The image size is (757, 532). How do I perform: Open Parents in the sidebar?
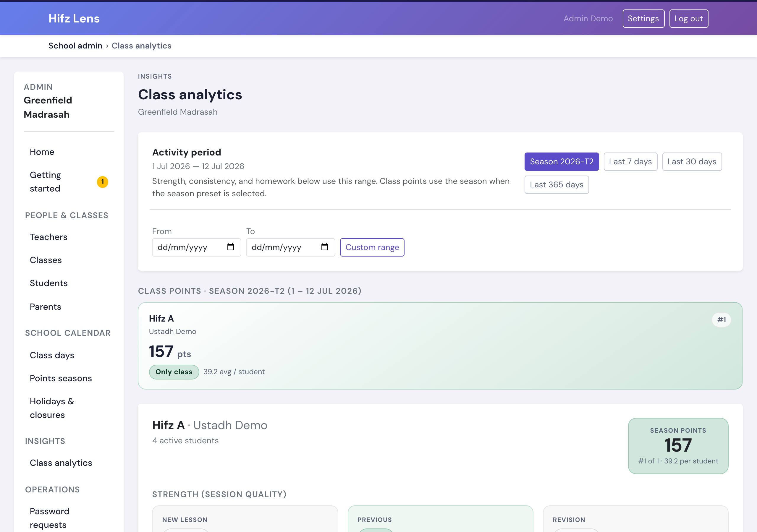pos(69,307)
